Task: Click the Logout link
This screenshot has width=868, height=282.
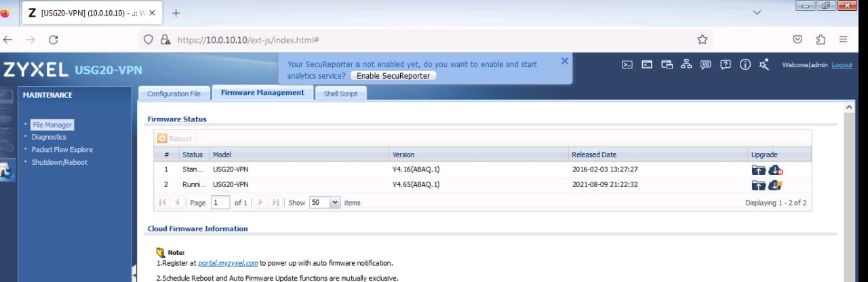Action: [x=842, y=65]
